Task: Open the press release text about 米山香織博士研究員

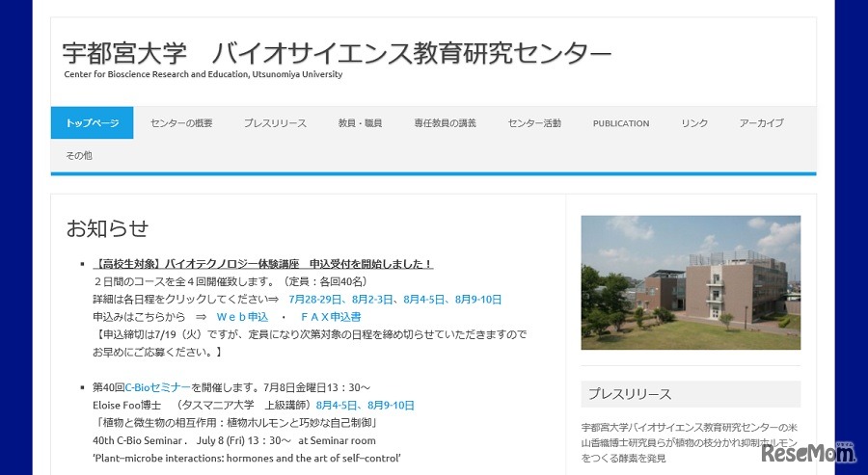Action: coord(690,442)
